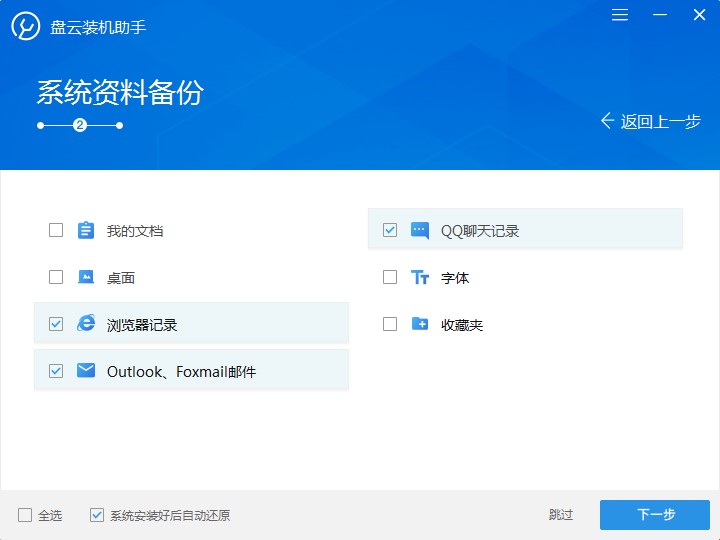
Task: Enable the 我的文档 checkbox
Action: [56, 231]
